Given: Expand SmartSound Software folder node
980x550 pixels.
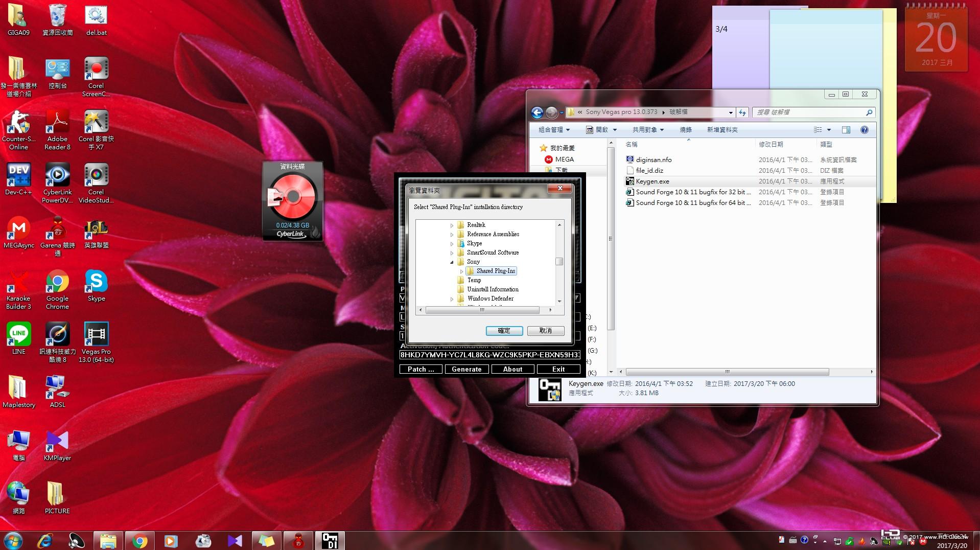Looking at the screenshot, I should pyautogui.click(x=452, y=253).
